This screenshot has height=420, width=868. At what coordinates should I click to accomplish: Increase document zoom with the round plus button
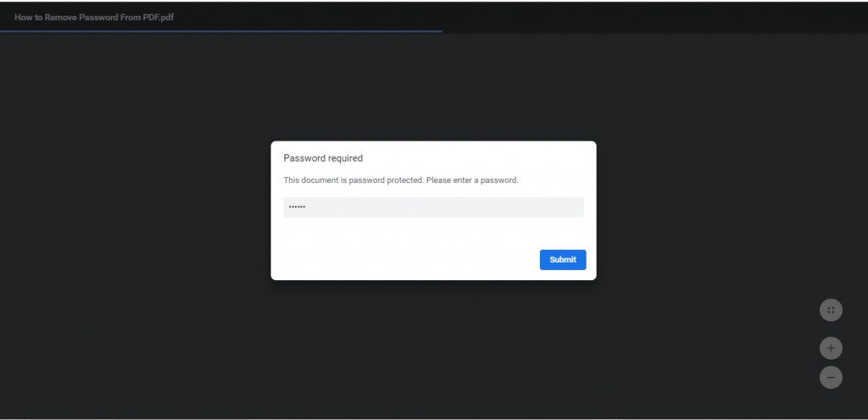[x=831, y=348]
